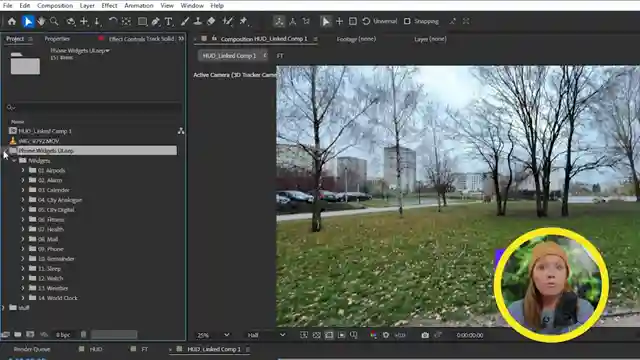Toggle the viewer lock beside Composition tab
The height and width of the screenshot is (360, 640).
coord(214,39)
